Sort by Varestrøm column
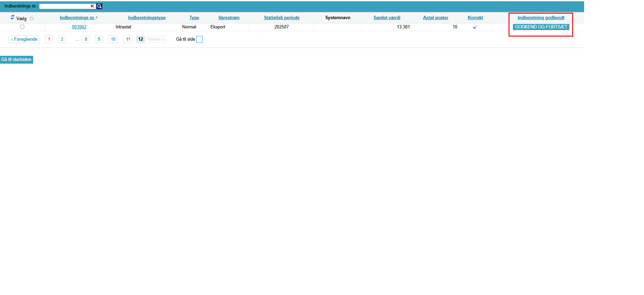Image resolution: width=644 pixels, height=295 pixels. pos(229,18)
